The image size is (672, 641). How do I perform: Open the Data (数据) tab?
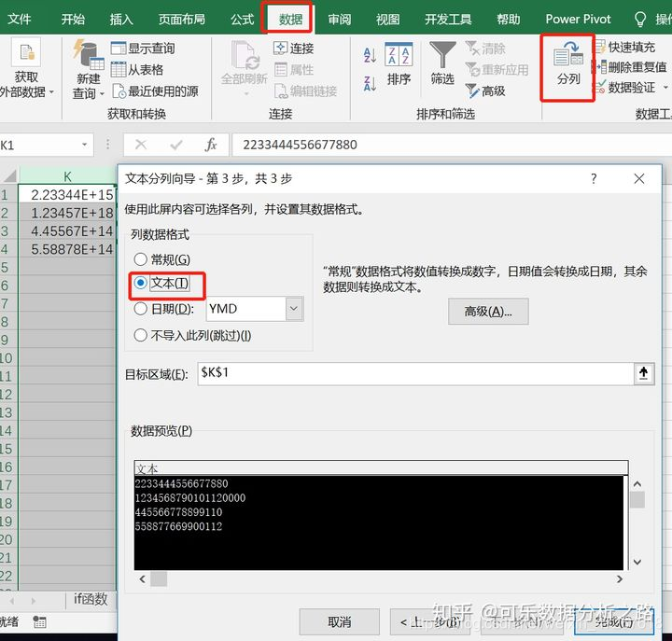(x=290, y=19)
